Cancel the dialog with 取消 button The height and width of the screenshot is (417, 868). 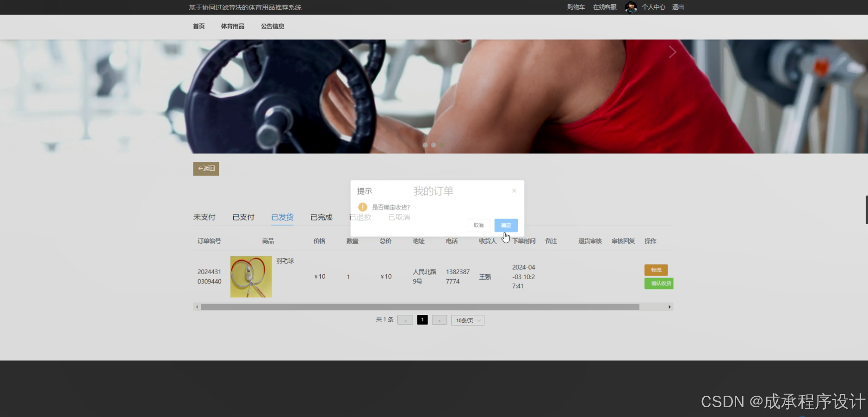(x=478, y=225)
